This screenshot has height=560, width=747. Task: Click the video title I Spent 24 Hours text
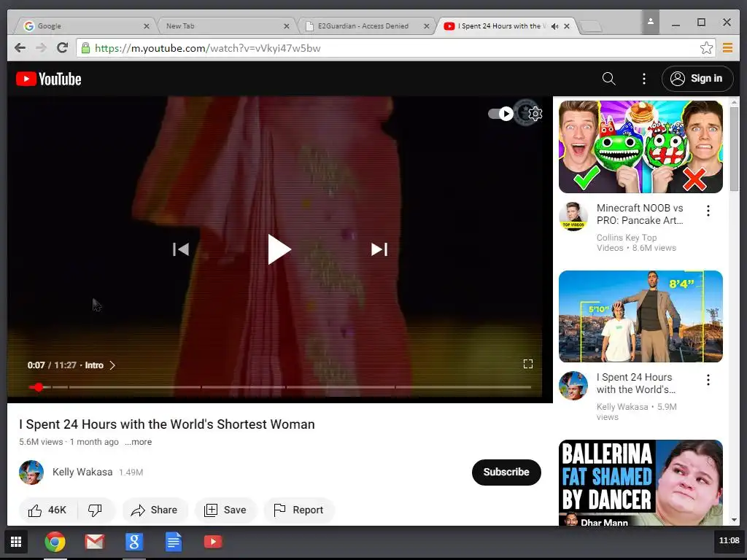(167, 424)
